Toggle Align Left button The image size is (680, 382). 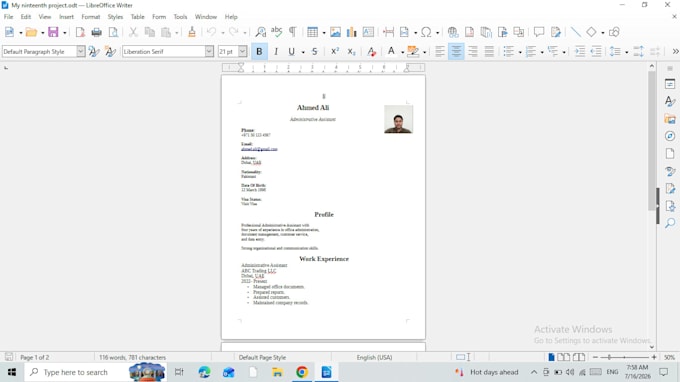(x=440, y=52)
